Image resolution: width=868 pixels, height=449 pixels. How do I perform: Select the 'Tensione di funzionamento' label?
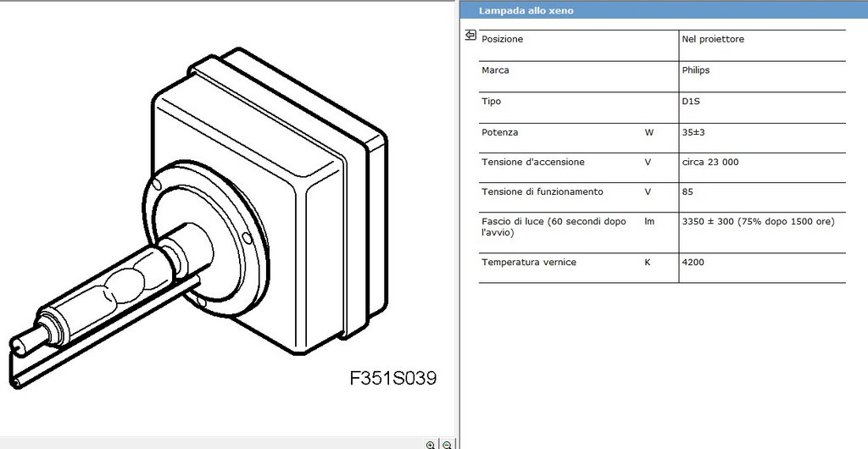pos(542,191)
